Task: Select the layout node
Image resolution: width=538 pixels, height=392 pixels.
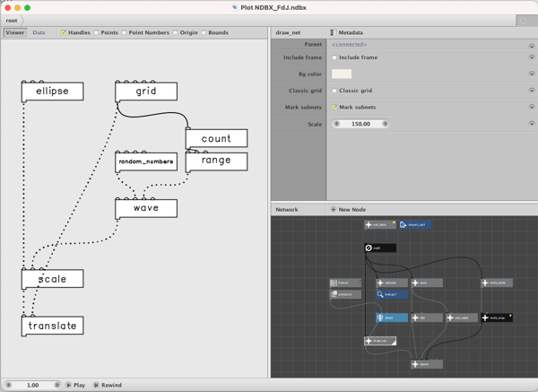Action: click(427, 364)
